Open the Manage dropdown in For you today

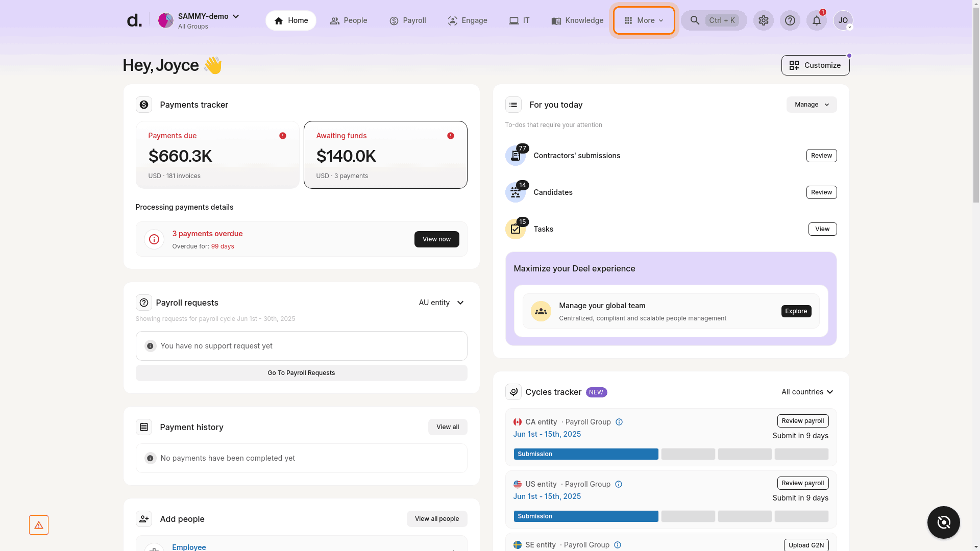coord(811,105)
